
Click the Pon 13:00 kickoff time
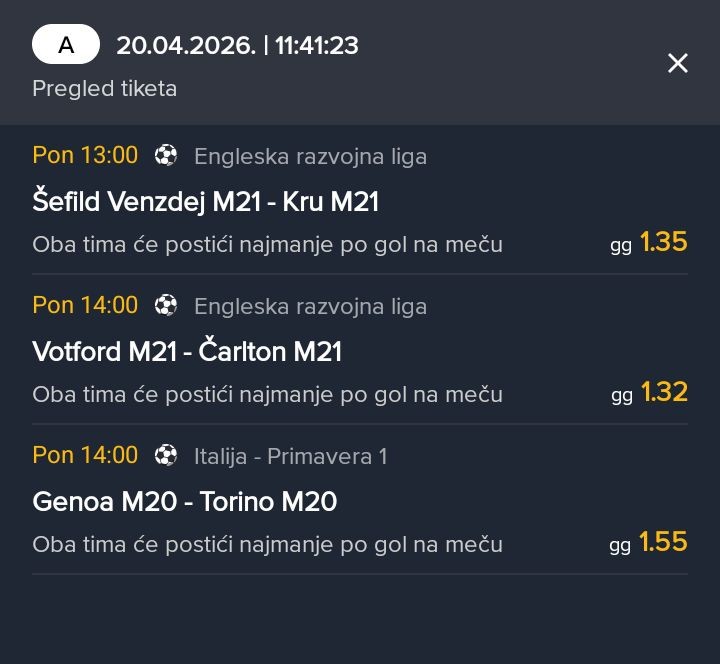[85, 155]
